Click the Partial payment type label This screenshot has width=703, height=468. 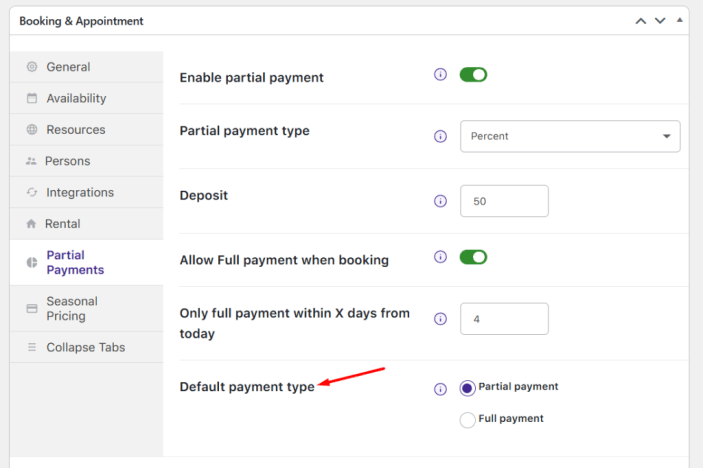(244, 131)
